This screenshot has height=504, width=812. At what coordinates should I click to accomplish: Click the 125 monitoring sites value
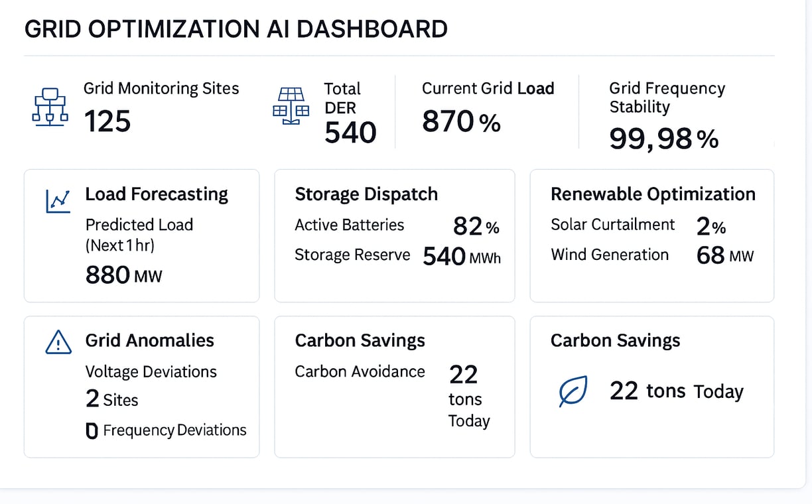click(x=107, y=121)
